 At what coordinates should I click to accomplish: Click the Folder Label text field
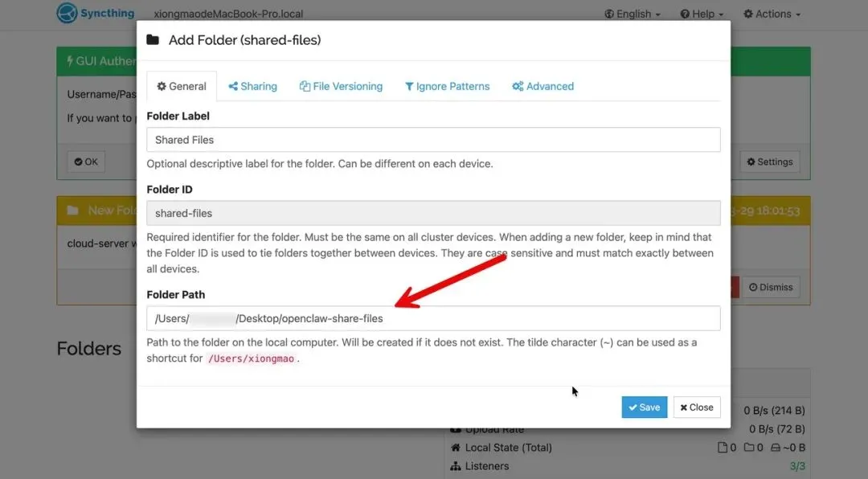(433, 140)
